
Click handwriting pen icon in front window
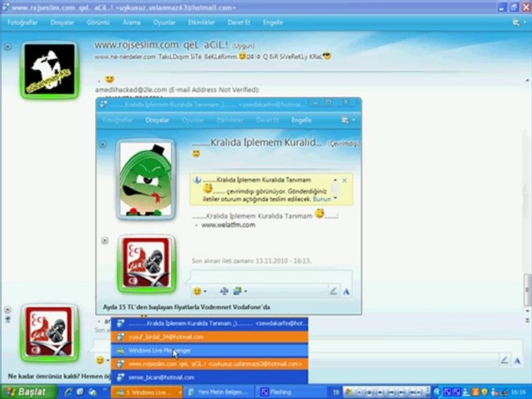(333, 291)
